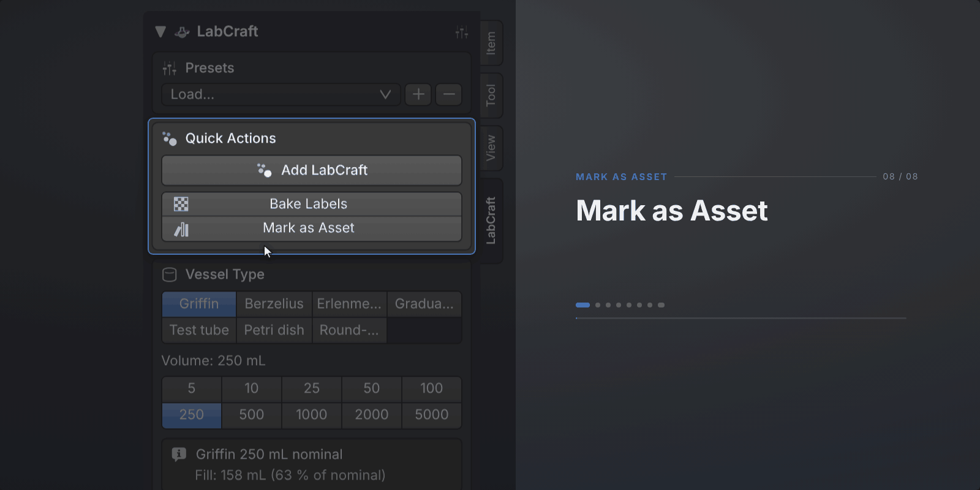
Task: Set volume to 2000 mL
Action: click(372, 415)
